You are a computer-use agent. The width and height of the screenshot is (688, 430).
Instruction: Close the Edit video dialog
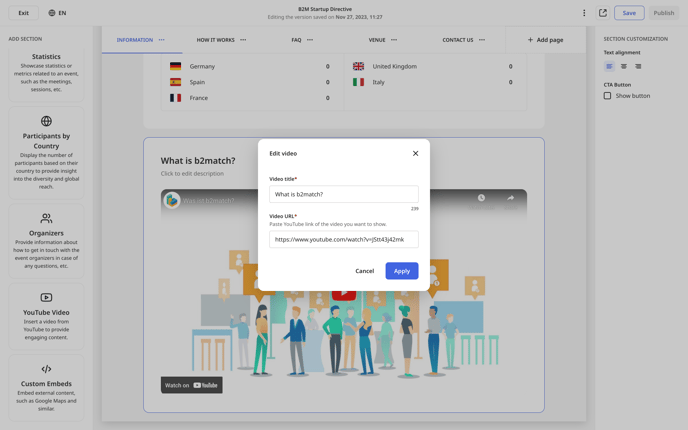tap(415, 153)
